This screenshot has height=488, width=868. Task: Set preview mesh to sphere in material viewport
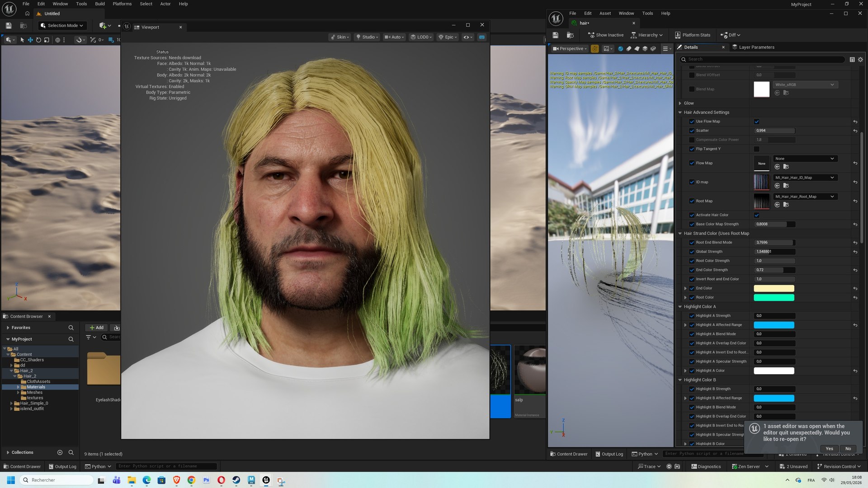click(x=620, y=48)
